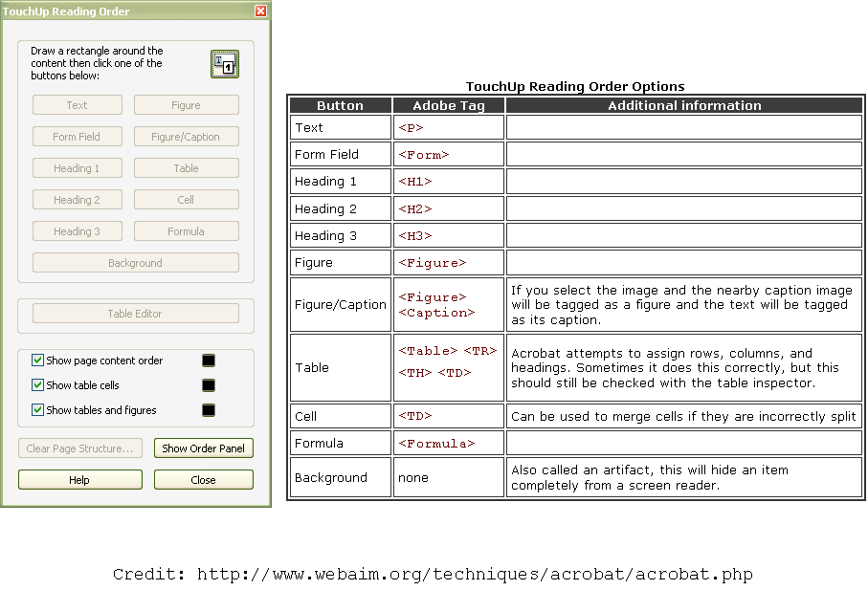The height and width of the screenshot is (590, 868).
Task: Click the 'none' tag cell in Background row
Action: click(449, 478)
